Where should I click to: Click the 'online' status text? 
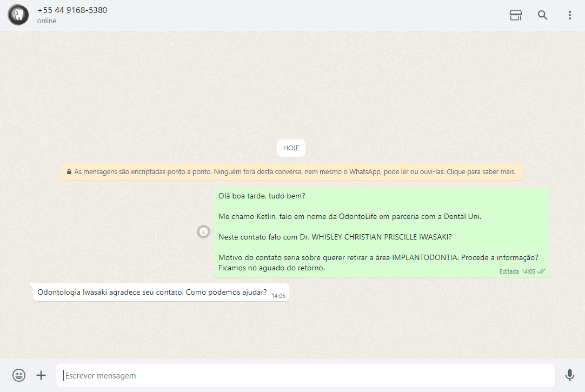pyautogui.click(x=46, y=21)
